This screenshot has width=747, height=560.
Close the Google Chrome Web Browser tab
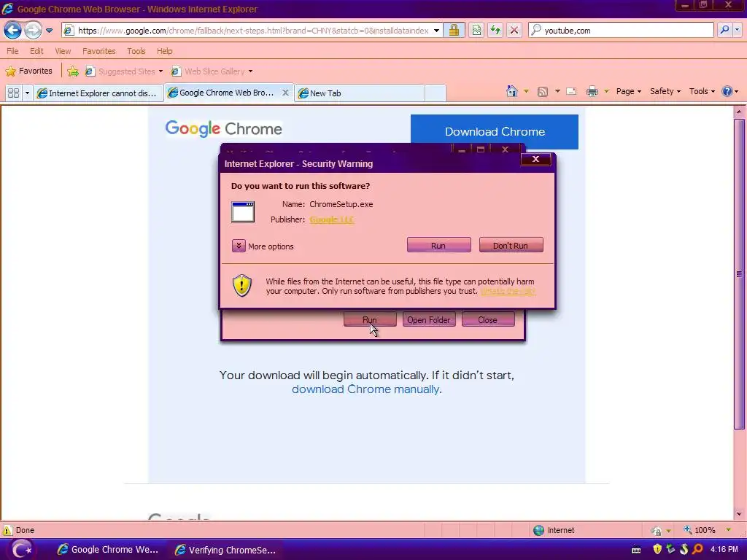pos(285,93)
